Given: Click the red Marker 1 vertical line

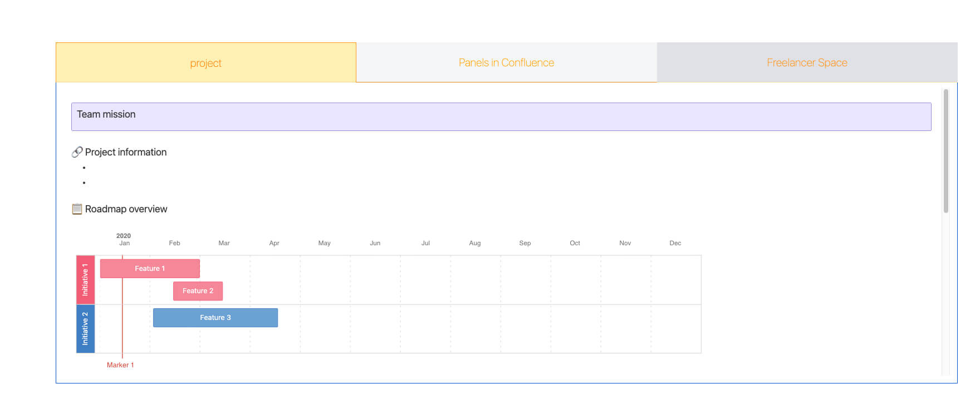Looking at the screenshot, I should [123, 307].
